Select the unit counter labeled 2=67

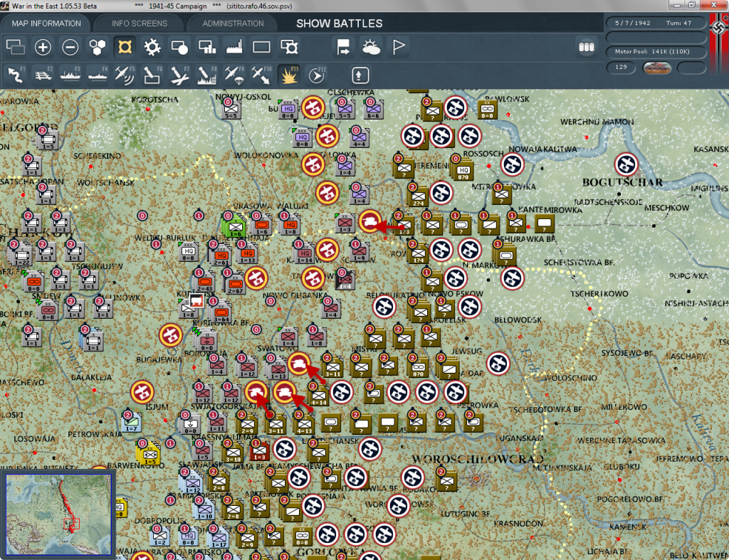tap(235, 285)
